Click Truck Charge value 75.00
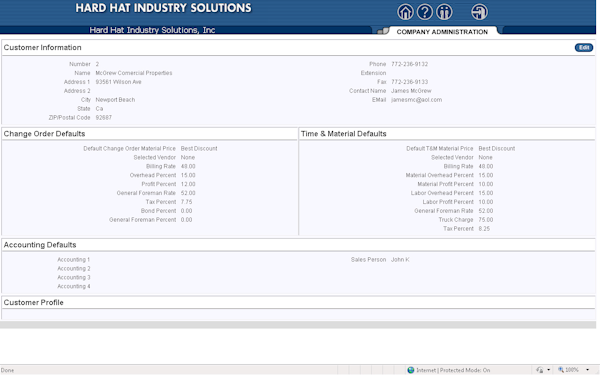The height and width of the screenshot is (375, 600). point(486,220)
